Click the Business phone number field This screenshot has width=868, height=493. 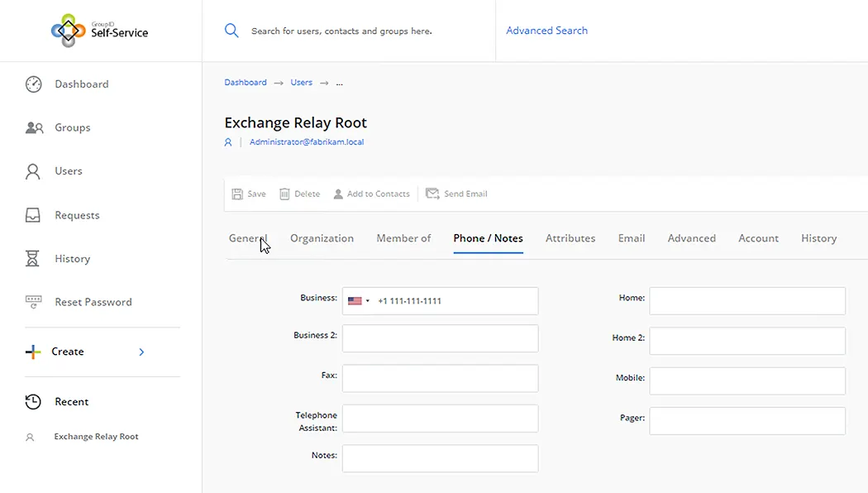click(440, 301)
